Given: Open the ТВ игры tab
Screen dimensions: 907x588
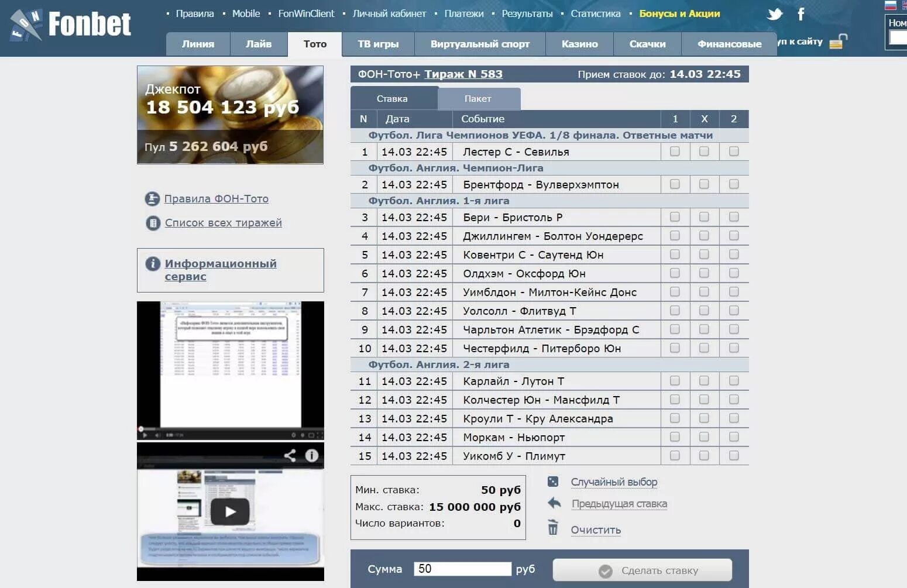Looking at the screenshot, I should [x=378, y=44].
